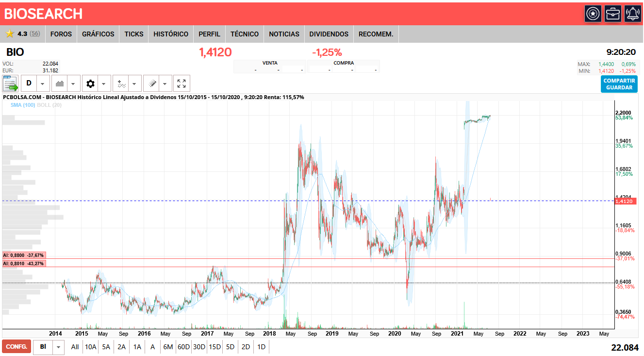Click the SMA (100) indicator label
This screenshot has height=356, width=644.
click(22, 105)
